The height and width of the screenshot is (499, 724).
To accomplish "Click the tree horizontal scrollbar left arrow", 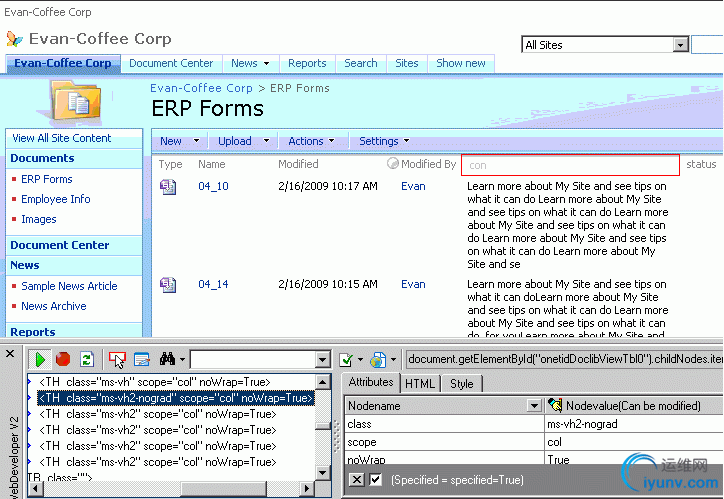I will pyautogui.click(x=36, y=488).
